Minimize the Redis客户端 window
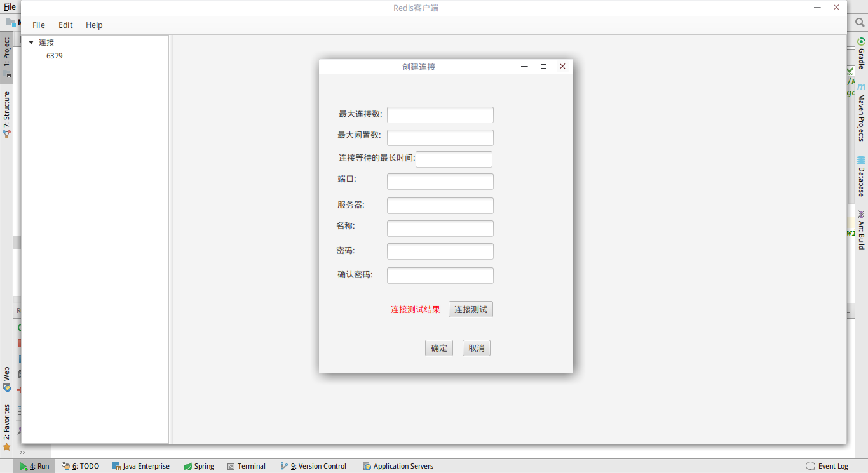This screenshot has height=473, width=868. [x=817, y=8]
